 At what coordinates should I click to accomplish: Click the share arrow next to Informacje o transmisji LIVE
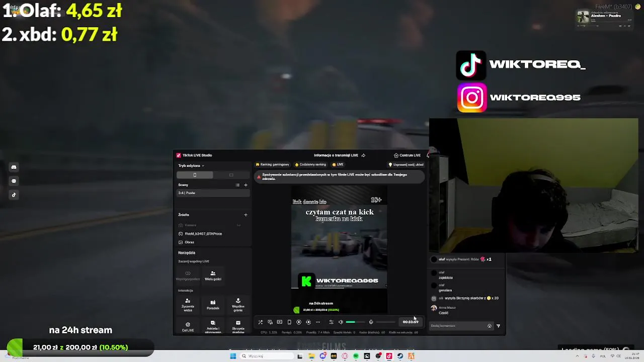point(363,155)
